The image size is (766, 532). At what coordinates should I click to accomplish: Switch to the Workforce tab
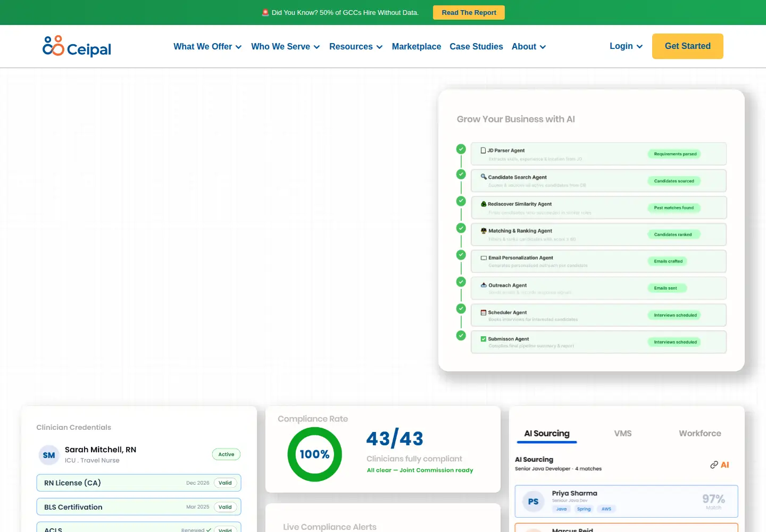700,434
